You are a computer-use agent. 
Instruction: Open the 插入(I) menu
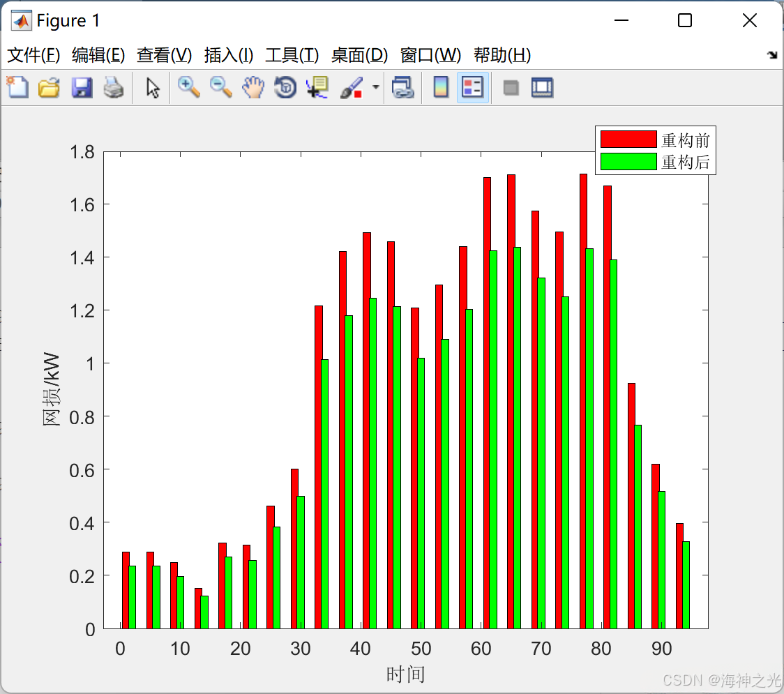[229, 55]
